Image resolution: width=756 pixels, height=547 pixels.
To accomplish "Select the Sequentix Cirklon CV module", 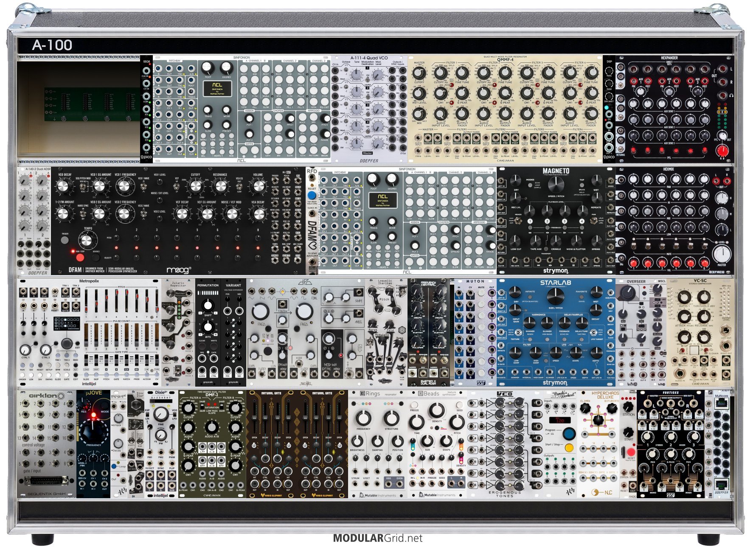I will pyautogui.click(x=47, y=444).
